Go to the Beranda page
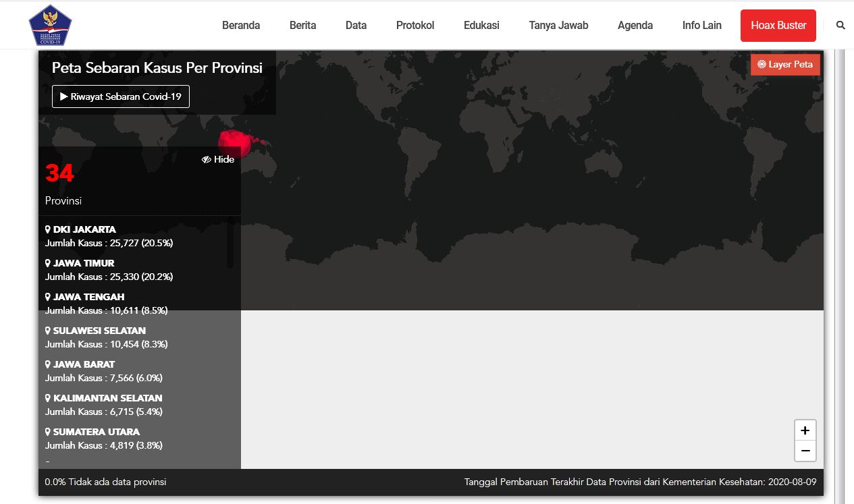 point(241,26)
